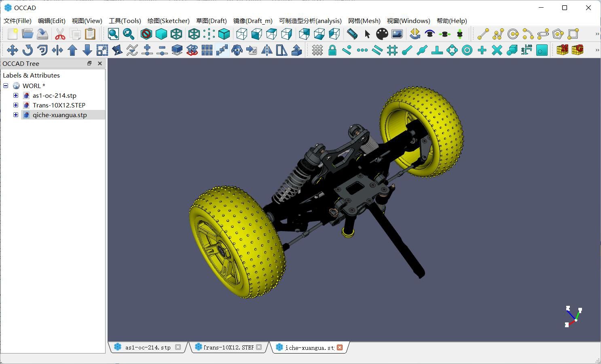Viewport: 601px width, 364px height.
Task: Click the blue down arrow icon
Action: pos(87,50)
